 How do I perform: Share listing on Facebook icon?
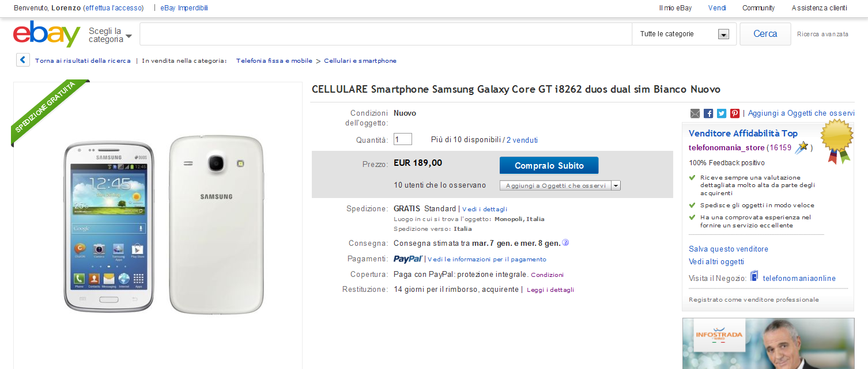coord(708,113)
